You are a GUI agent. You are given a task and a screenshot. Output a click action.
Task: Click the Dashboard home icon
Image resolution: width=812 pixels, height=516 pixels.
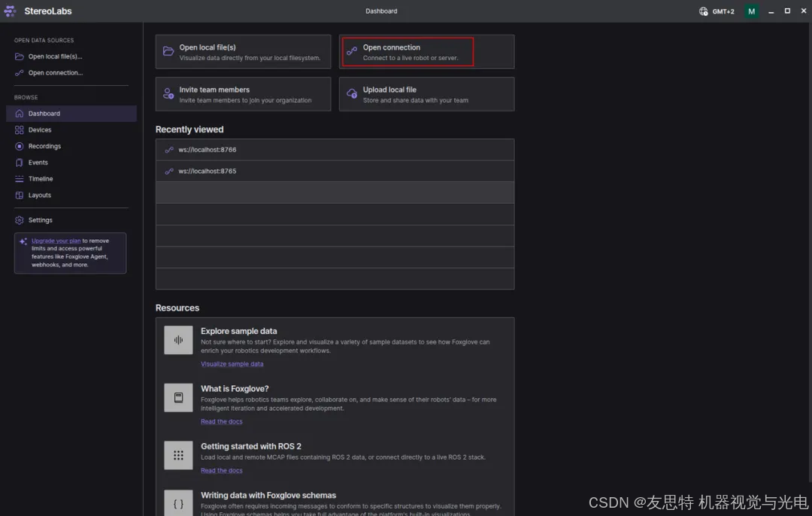(19, 114)
